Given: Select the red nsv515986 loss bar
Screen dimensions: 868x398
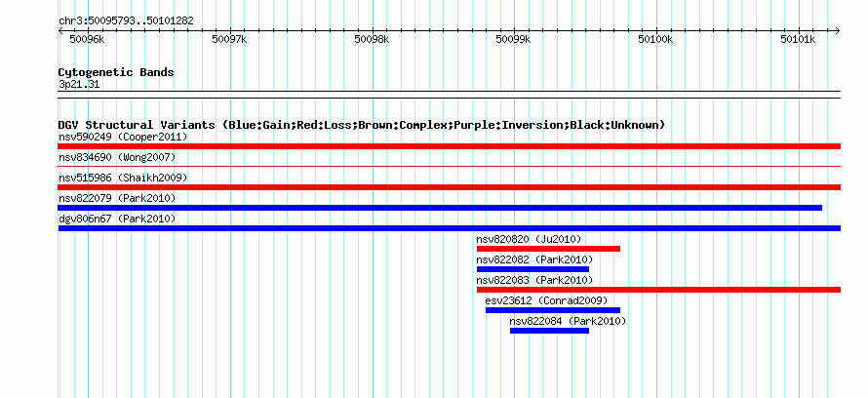Looking at the screenshot, I should tap(449, 187).
